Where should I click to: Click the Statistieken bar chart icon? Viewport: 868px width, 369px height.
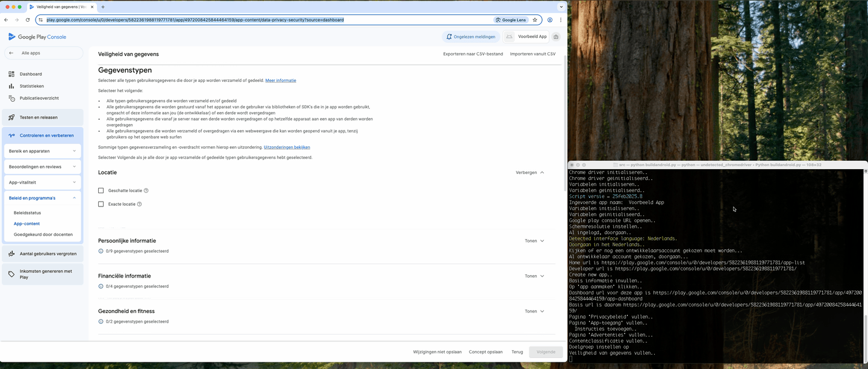[x=11, y=86]
